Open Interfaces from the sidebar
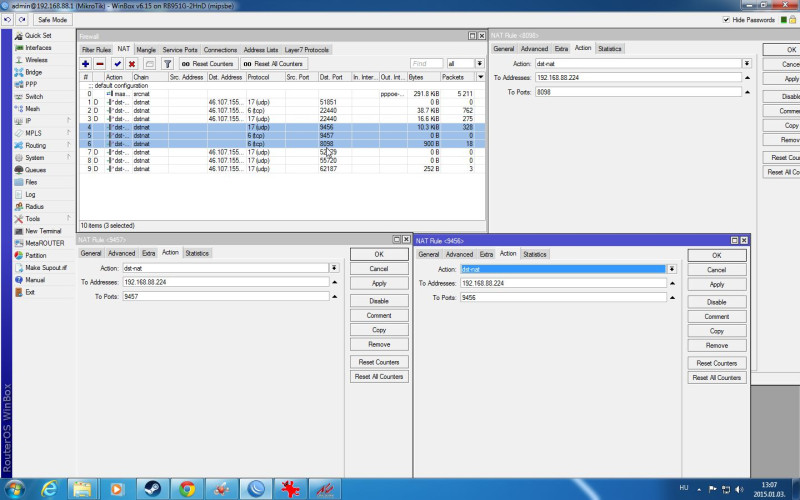The height and width of the screenshot is (500, 800). tap(38, 47)
